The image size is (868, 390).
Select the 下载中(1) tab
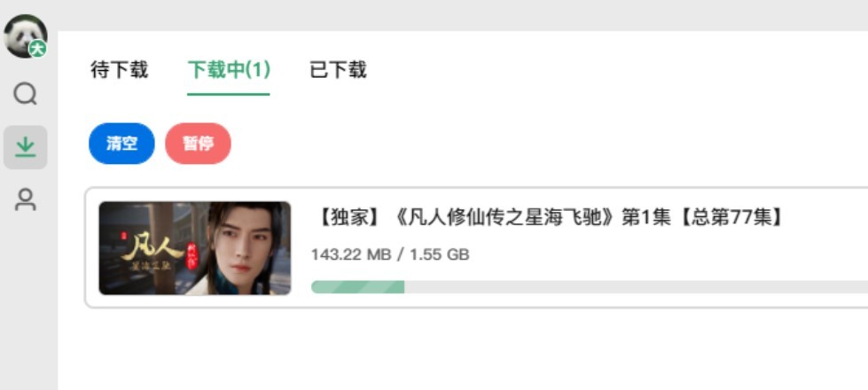(x=229, y=70)
